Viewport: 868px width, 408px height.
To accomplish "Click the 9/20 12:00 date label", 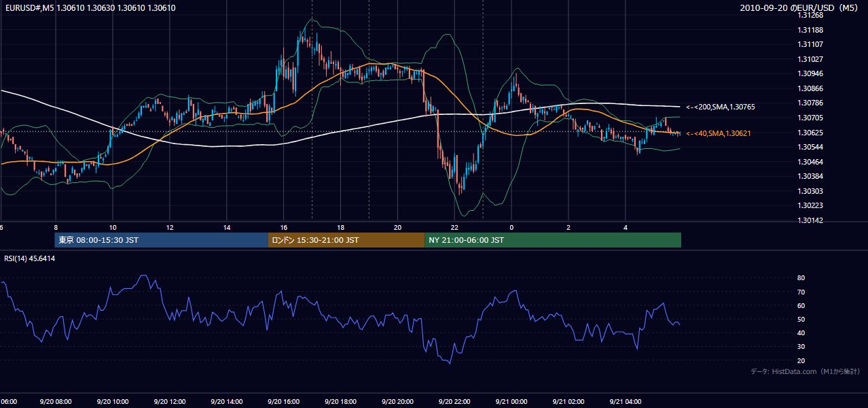I will pyautogui.click(x=170, y=402).
